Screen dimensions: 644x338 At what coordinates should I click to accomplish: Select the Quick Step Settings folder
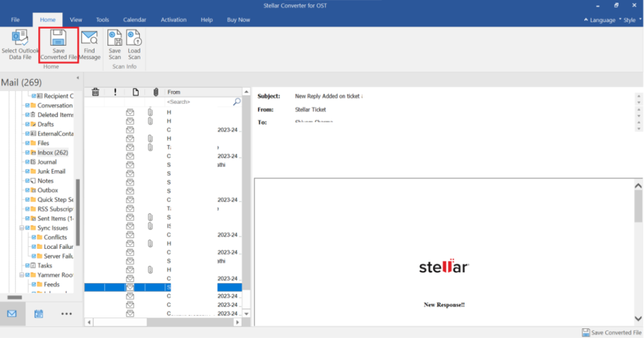pos(55,199)
